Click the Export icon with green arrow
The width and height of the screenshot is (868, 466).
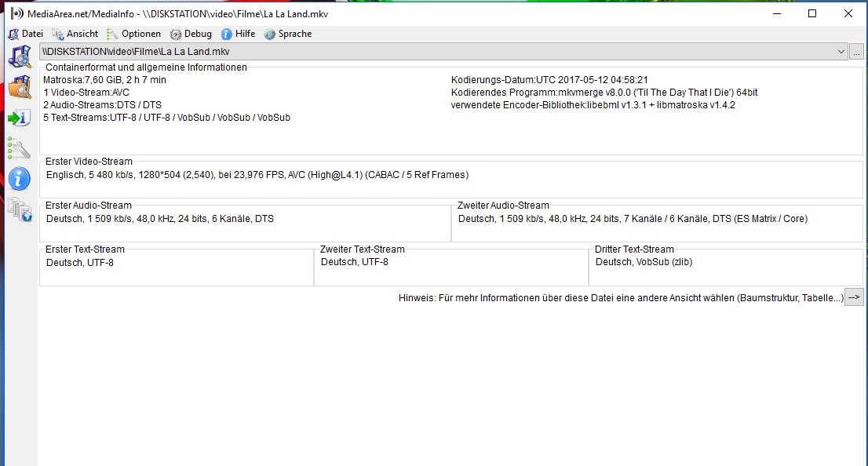click(19, 118)
